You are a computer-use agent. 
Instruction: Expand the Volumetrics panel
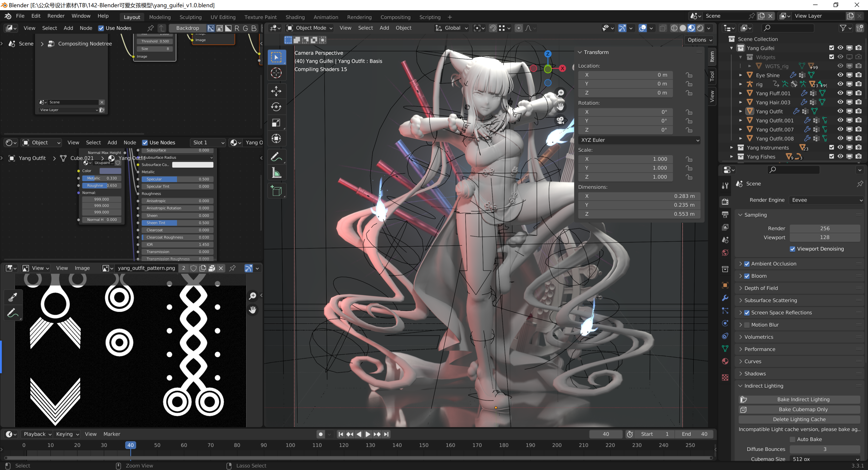pyautogui.click(x=759, y=337)
